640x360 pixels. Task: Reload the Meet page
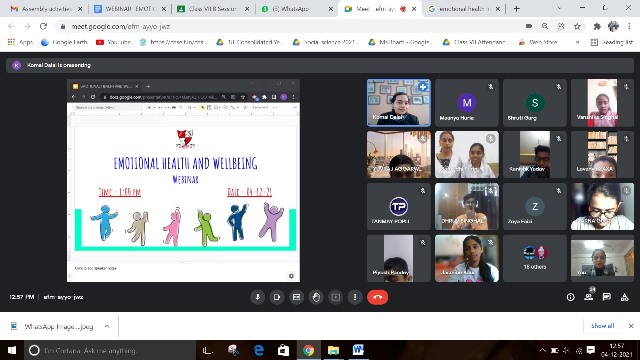43,26
